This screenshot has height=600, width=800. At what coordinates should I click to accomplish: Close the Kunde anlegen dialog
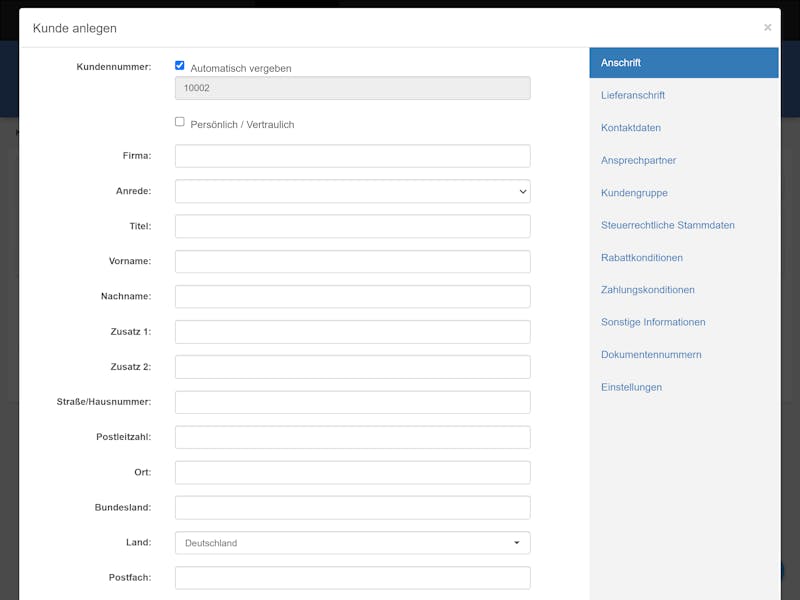pyautogui.click(x=767, y=28)
